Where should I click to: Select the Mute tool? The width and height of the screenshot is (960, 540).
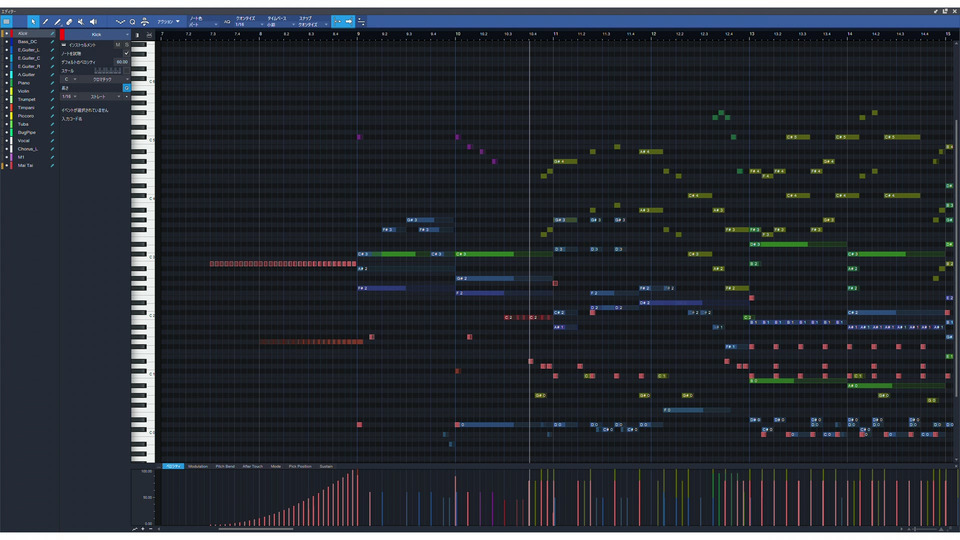coord(81,21)
